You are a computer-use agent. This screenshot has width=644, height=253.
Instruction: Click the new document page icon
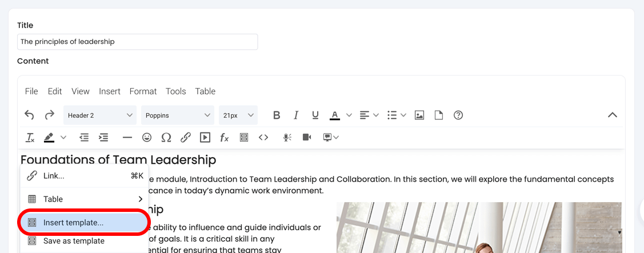tap(439, 115)
